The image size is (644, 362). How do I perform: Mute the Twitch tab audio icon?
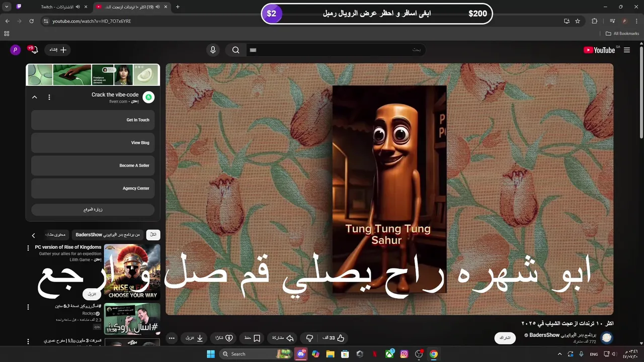(77, 7)
